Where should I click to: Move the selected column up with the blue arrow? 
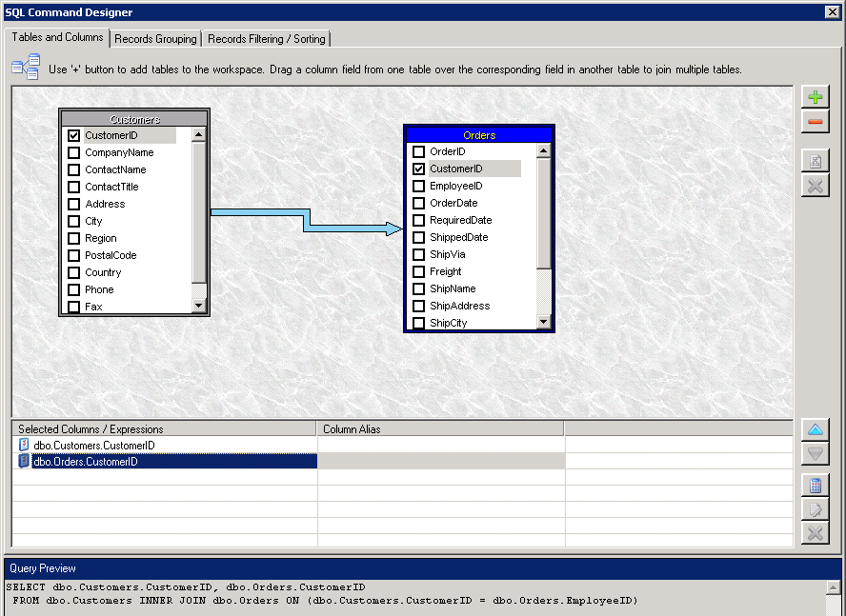(x=816, y=427)
